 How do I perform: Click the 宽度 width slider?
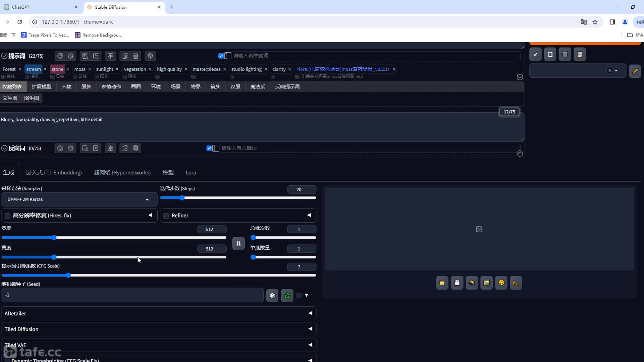[x=114, y=238]
